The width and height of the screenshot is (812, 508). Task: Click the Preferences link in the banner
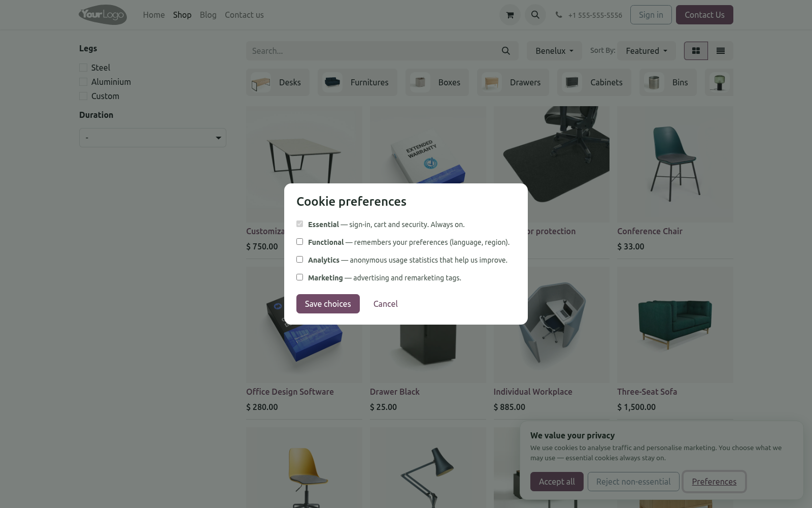[x=714, y=482]
